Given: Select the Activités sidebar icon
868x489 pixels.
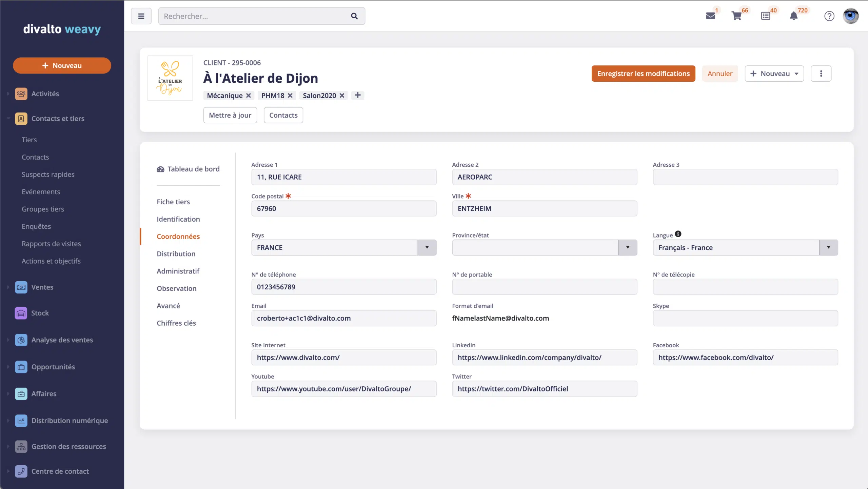Looking at the screenshot, I should point(21,94).
